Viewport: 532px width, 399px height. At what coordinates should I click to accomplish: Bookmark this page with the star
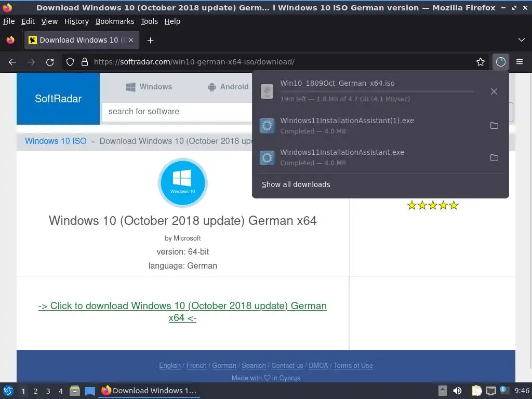pos(481,62)
